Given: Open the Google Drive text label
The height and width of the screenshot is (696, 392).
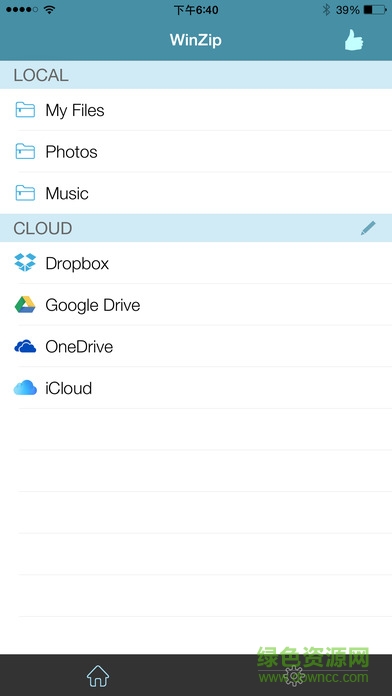Looking at the screenshot, I should coord(93,305).
